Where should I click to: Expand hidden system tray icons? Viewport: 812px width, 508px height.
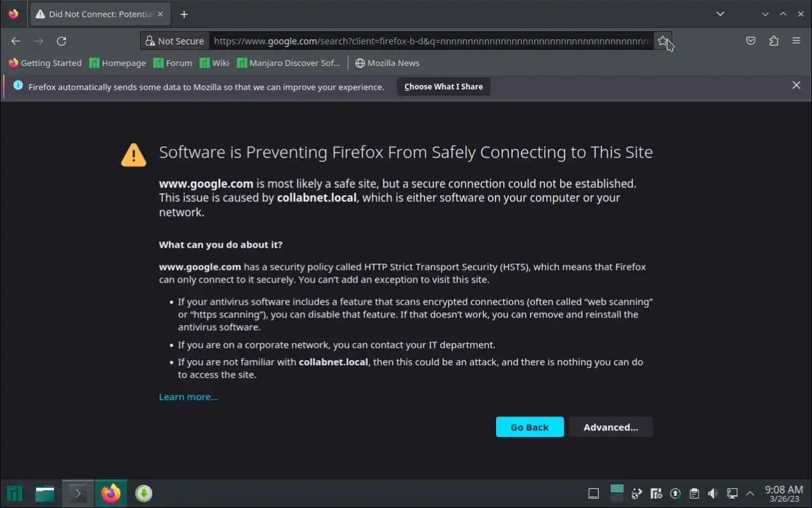point(750,493)
